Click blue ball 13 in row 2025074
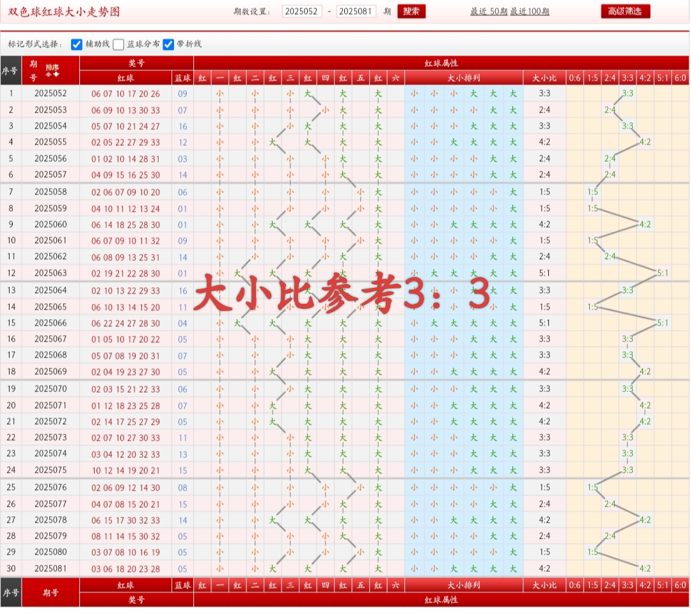The height and width of the screenshot is (616, 691). point(182,455)
